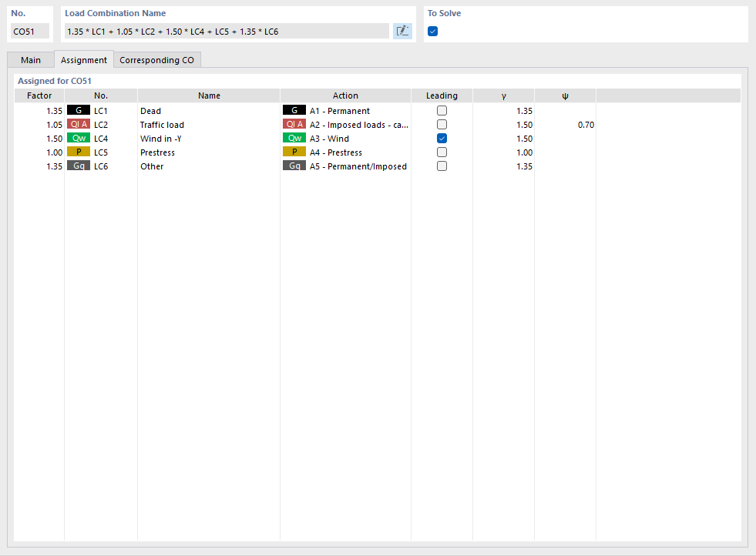Screen dimensions: 756x556
Task: Switch to the Main tab
Action: [x=30, y=59]
